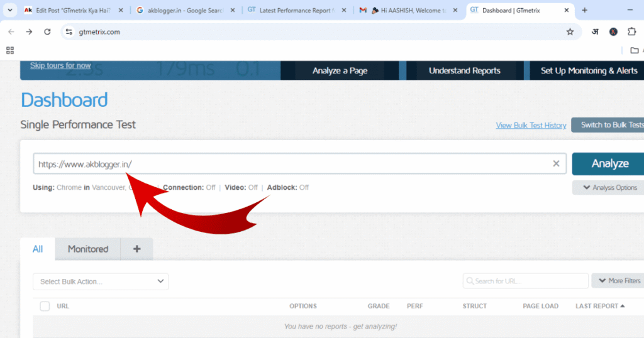Reload the gtmetrix.com page
The image size is (644, 338).
pos(47,31)
